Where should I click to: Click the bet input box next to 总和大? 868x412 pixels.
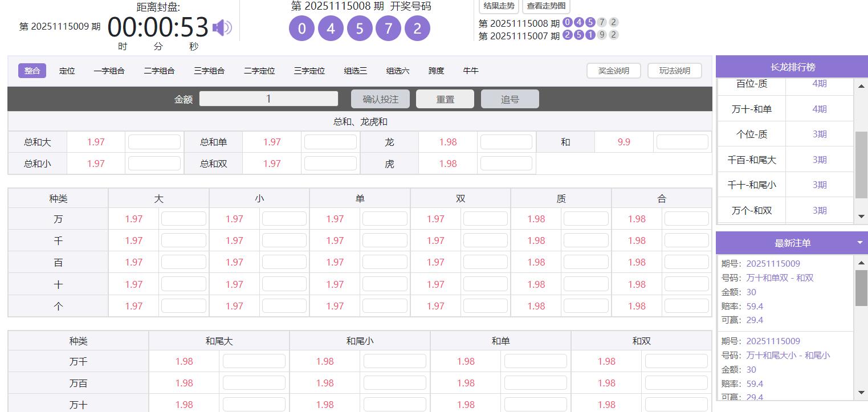tap(154, 141)
